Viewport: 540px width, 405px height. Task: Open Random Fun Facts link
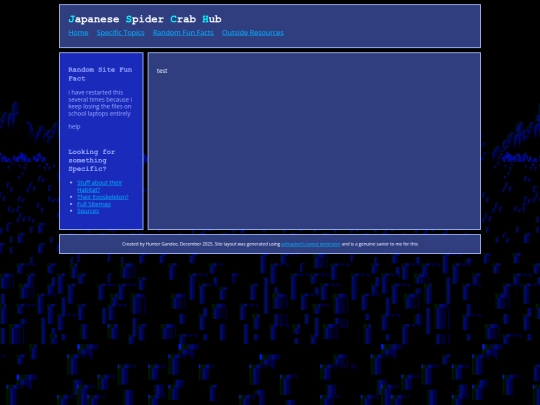coord(183,33)
